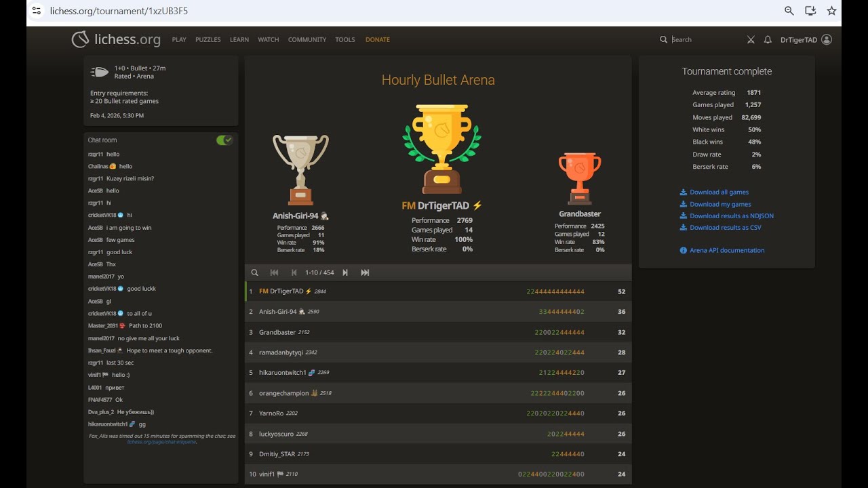The height and width of the screenshot is (488, 868).
Task: Open the COMMUNITY menu
Action: pos(307,40)
